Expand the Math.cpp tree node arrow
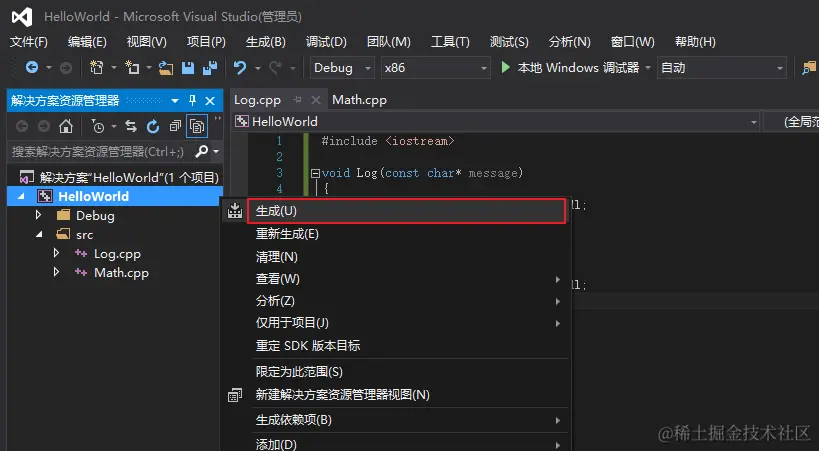Viewport: 819px width, 451px height. (x=56, y=272)
